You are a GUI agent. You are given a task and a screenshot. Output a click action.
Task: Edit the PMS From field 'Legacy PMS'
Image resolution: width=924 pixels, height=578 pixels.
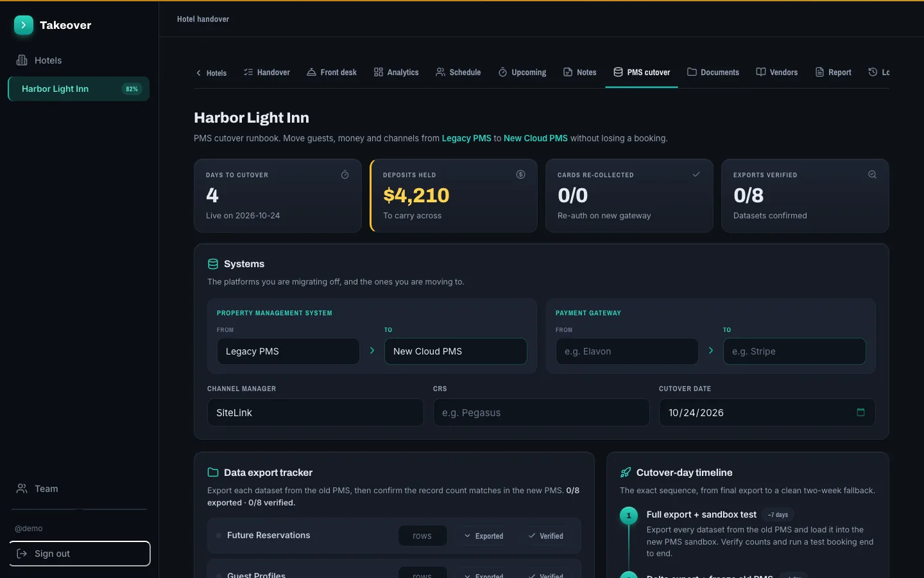click(288, 351)
